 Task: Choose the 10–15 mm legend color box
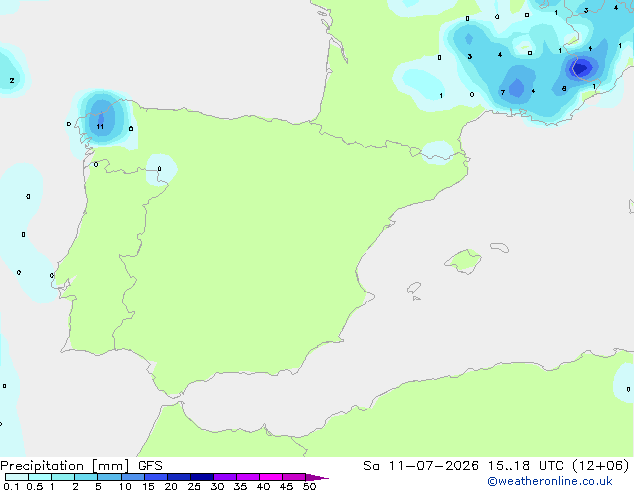pyautogui.click(x=132, y=477)
